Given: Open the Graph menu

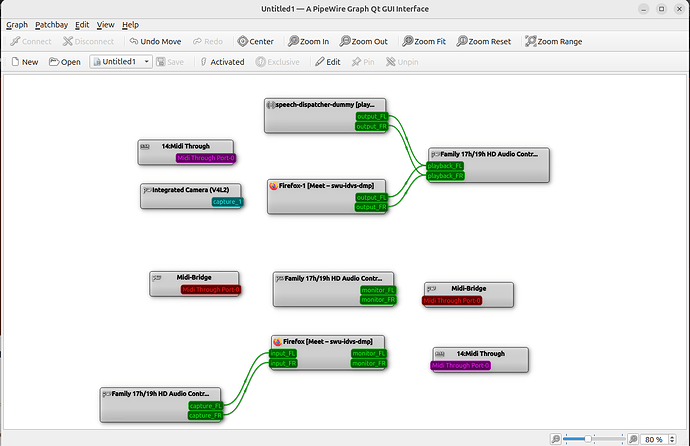Looking at the screenshot, I should point(17,24).
